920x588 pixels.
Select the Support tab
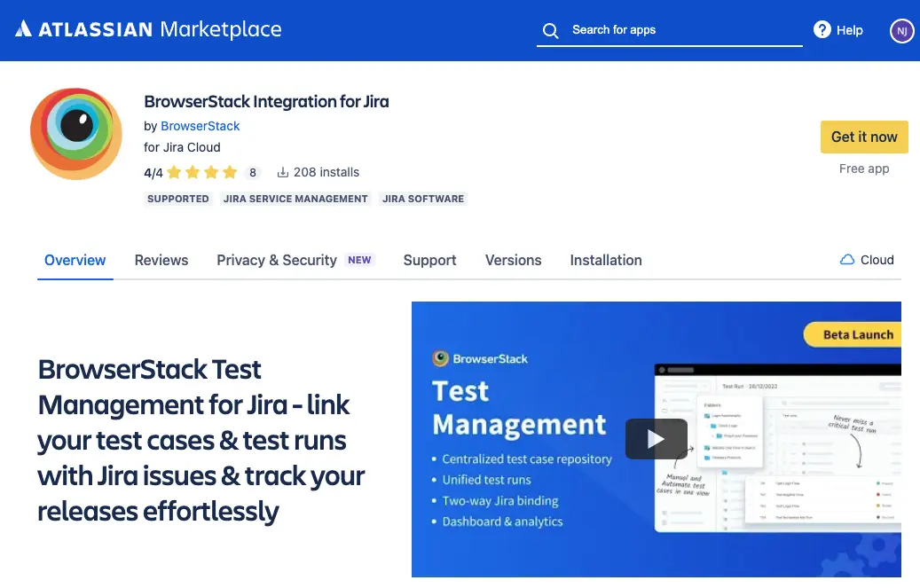(x=429, y=260)
